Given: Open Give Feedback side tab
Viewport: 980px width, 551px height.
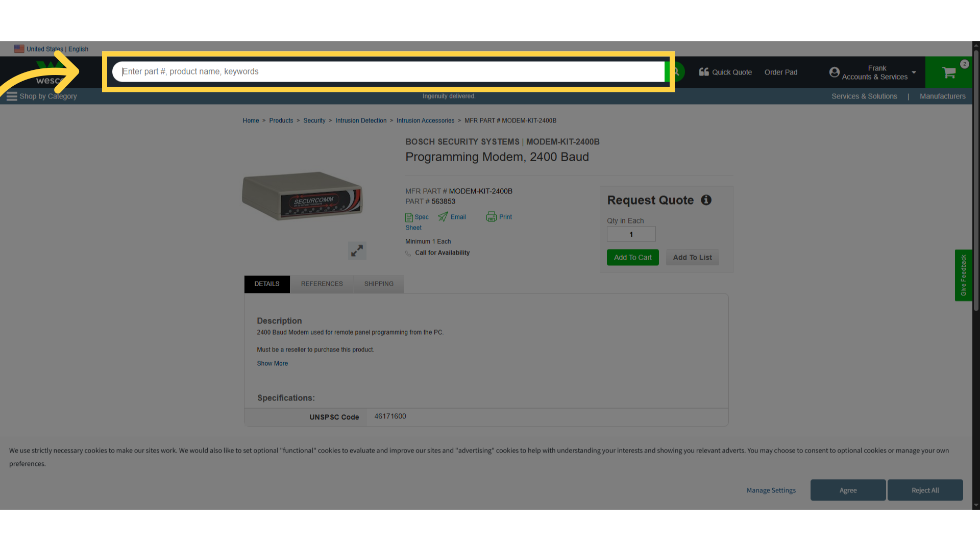Looking at the screenshot, I should [963, 275].
